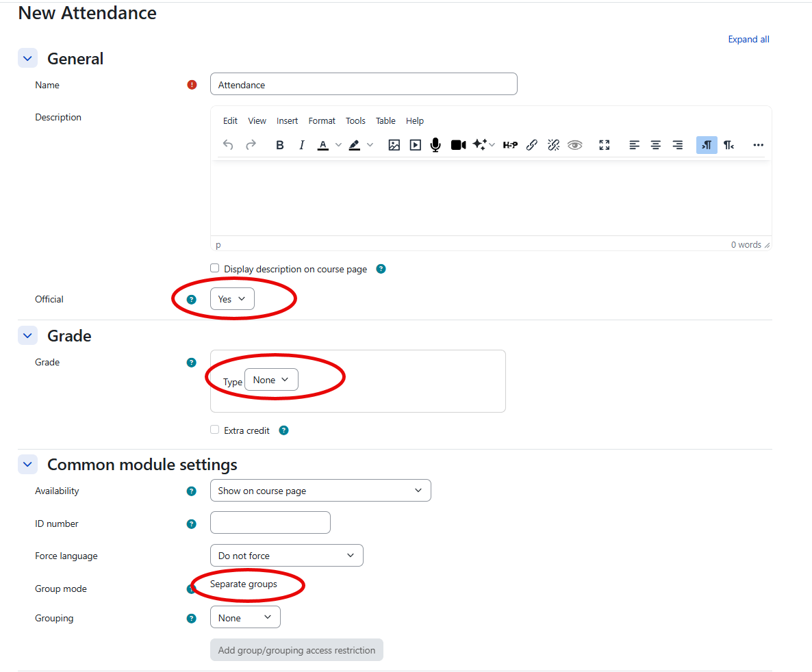
Task: Open the Force language dropdown
Action: click(286, 556)
